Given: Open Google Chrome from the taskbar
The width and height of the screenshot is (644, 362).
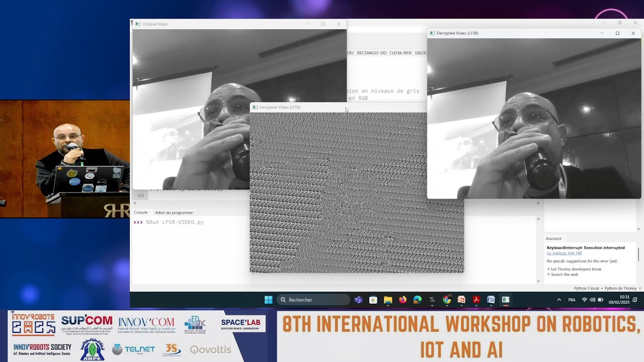Looking at the screenshot, I should (x=447, y=300).
